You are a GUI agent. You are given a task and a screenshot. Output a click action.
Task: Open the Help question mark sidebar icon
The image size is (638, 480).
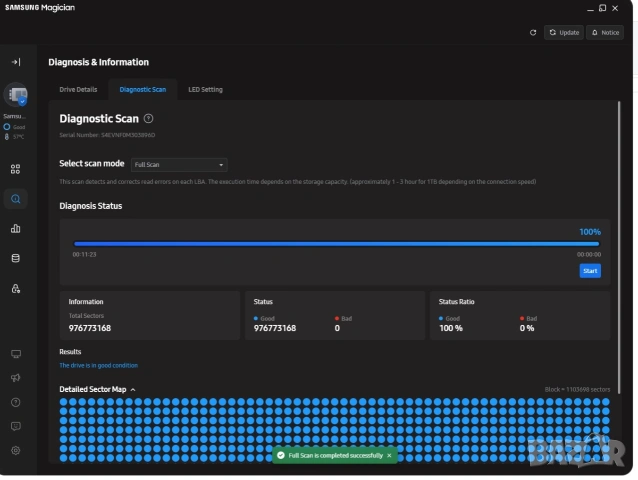pos(15,402)
